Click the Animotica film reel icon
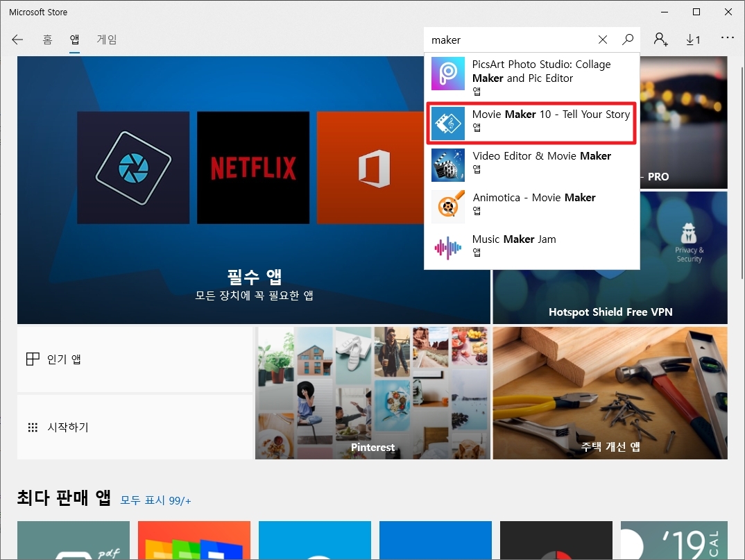 (448, 206)
